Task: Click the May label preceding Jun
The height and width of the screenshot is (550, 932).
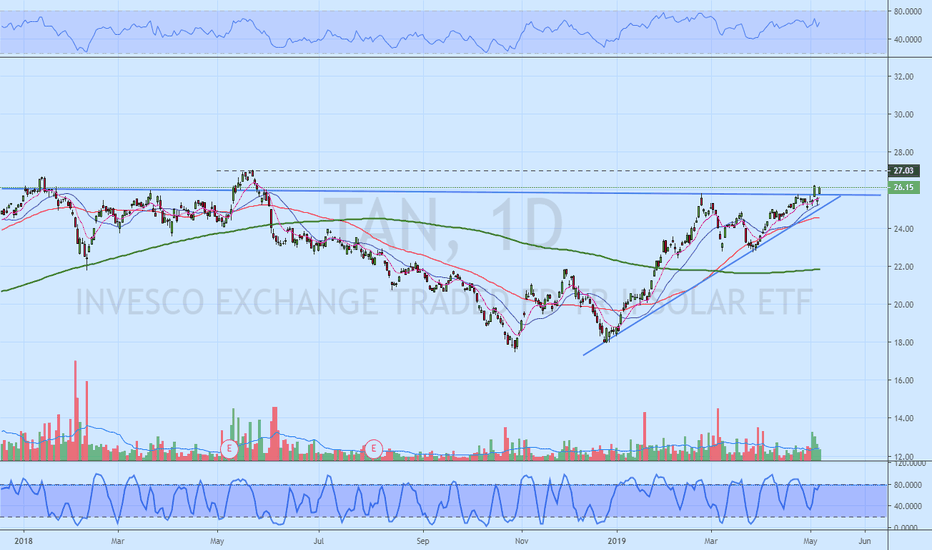Action: pos(810,541)
